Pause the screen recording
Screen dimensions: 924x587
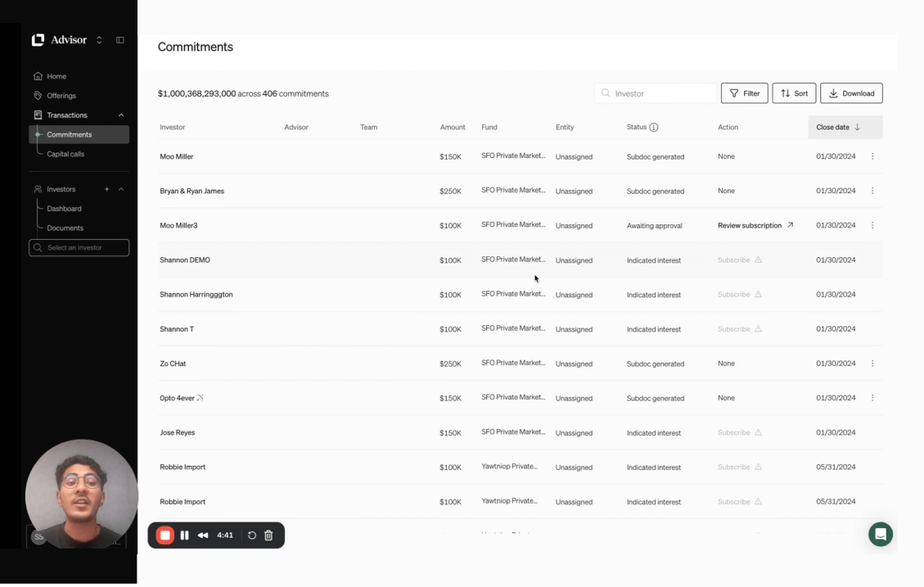point(184,535)
